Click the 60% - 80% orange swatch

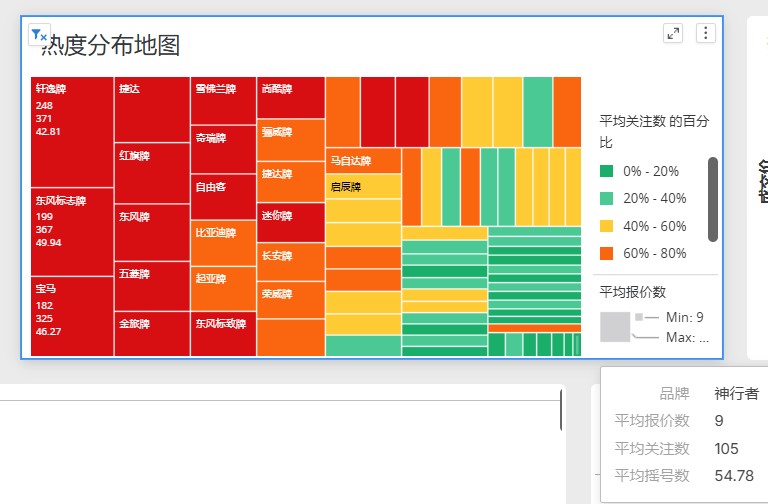coord(607,253)
